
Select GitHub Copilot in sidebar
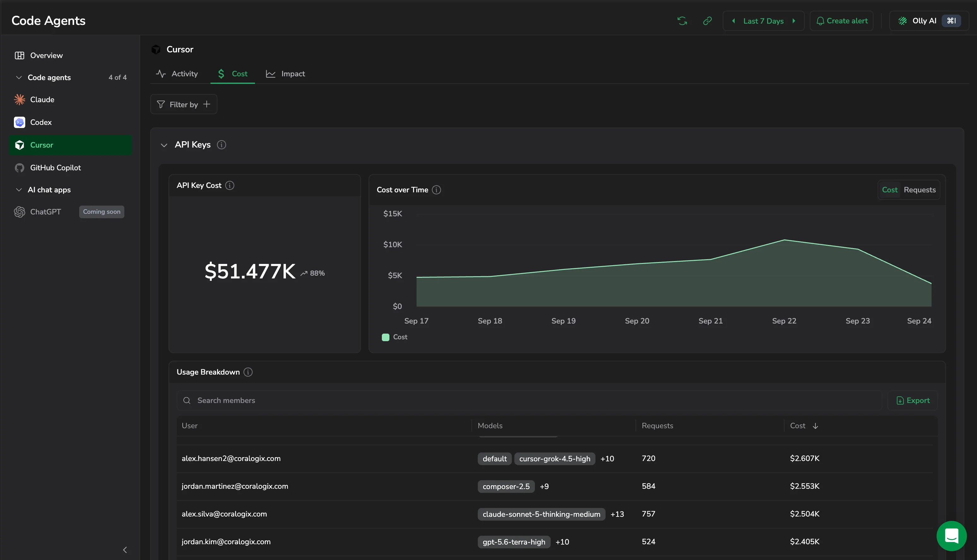(x=70, y=168)
